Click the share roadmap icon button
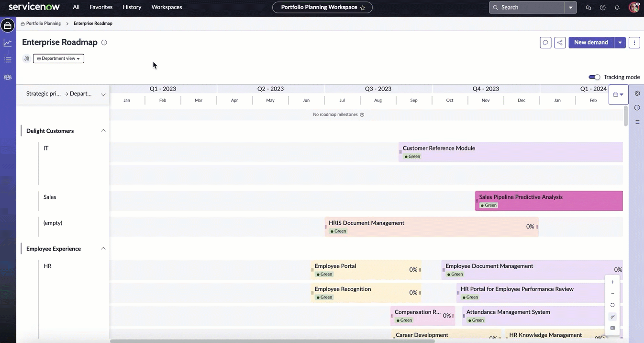 (x=560, y=43)
